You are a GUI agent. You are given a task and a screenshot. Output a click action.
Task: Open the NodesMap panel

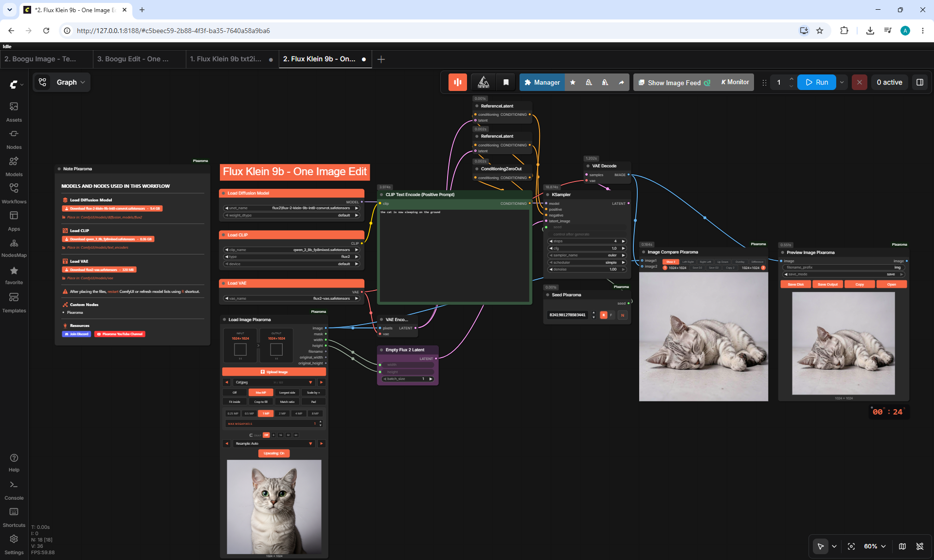click(x=14, y=248)
